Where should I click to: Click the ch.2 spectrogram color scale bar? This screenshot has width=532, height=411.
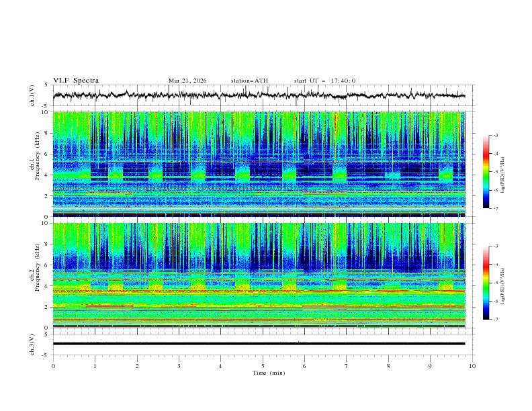tap(486, 283)
